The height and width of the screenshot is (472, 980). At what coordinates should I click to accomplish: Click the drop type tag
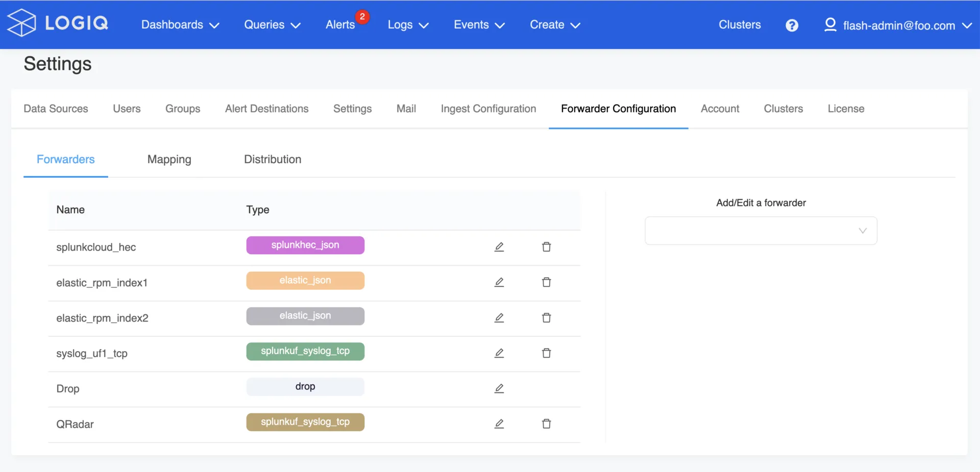click(305, 386)
